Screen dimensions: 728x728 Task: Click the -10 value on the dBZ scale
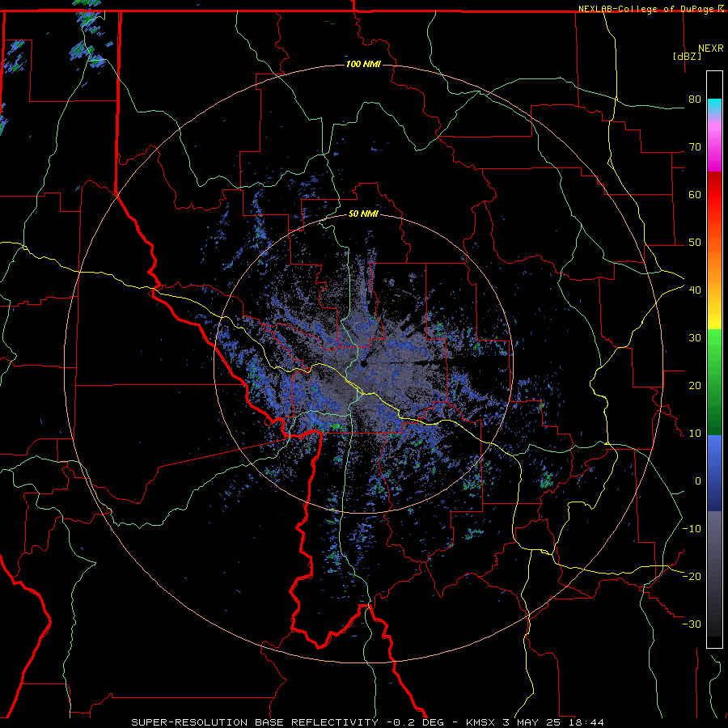click(x=692, y=529)
